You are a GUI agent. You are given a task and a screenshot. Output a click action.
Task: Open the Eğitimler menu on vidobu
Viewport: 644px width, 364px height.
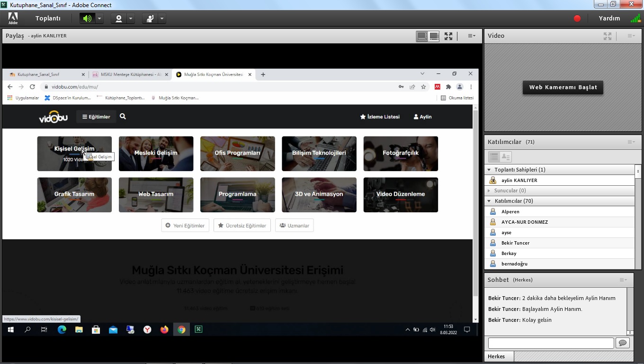point(96,117)
